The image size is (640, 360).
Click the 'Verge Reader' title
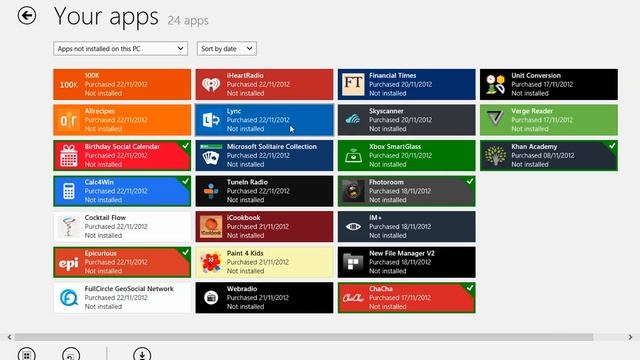click(532, 111)
